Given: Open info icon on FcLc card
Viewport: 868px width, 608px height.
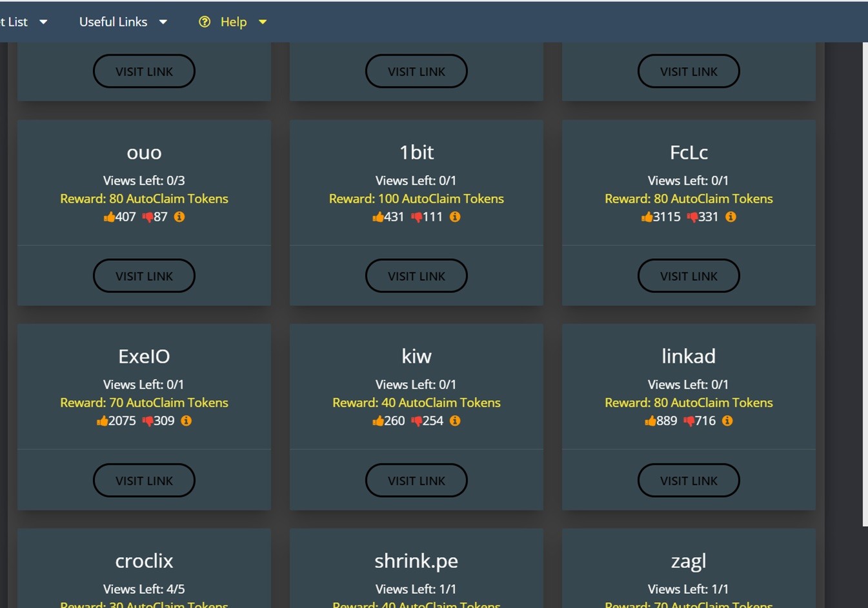Looking at the screenshot, I should [731, 217].
